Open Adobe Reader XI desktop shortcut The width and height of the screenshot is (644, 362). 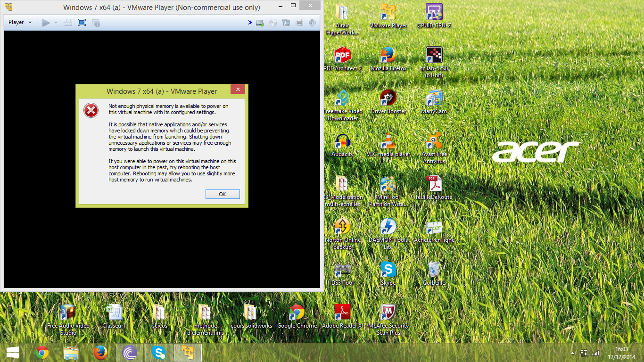[343, 316]
